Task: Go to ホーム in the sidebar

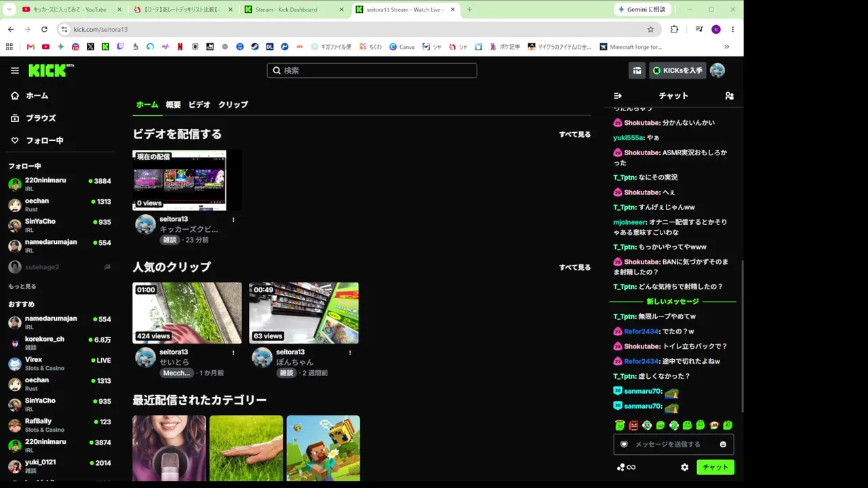Action: [30, 96]
